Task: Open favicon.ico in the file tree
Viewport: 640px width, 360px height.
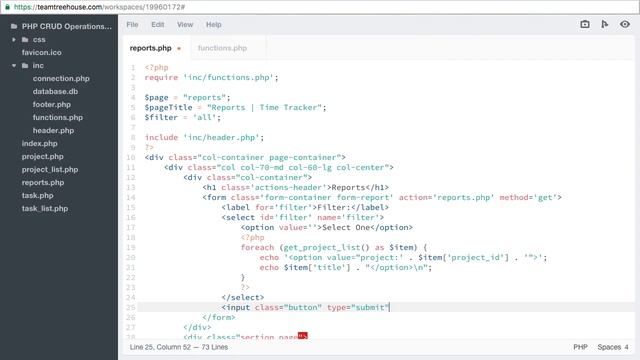Action: [x=42, y=53]
